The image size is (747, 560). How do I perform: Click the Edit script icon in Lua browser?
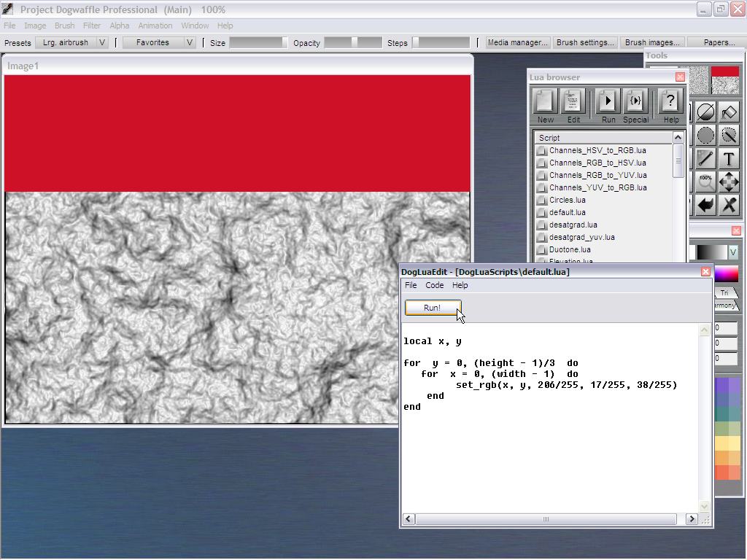pos(573,101)
